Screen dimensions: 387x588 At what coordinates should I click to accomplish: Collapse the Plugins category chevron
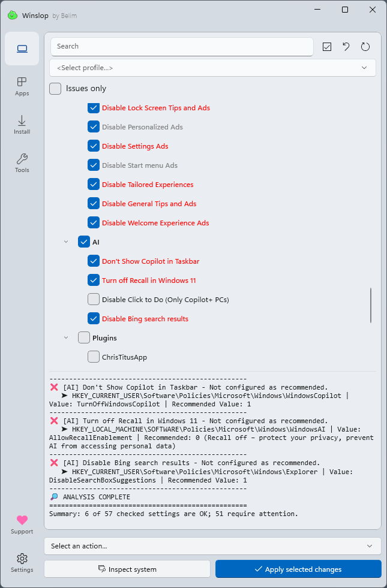[x=66, y=338]
